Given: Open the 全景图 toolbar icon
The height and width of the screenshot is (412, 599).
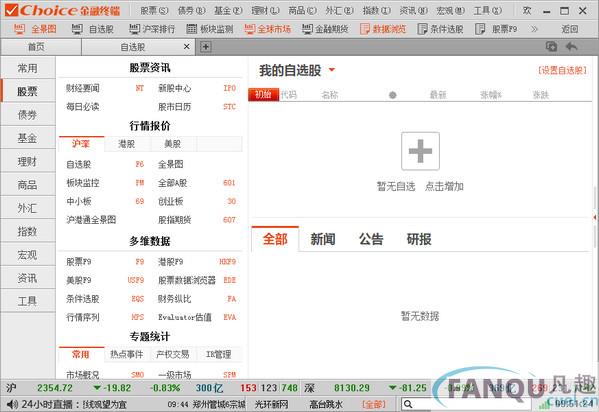Looking at the screenshot, I should point(19,29).
